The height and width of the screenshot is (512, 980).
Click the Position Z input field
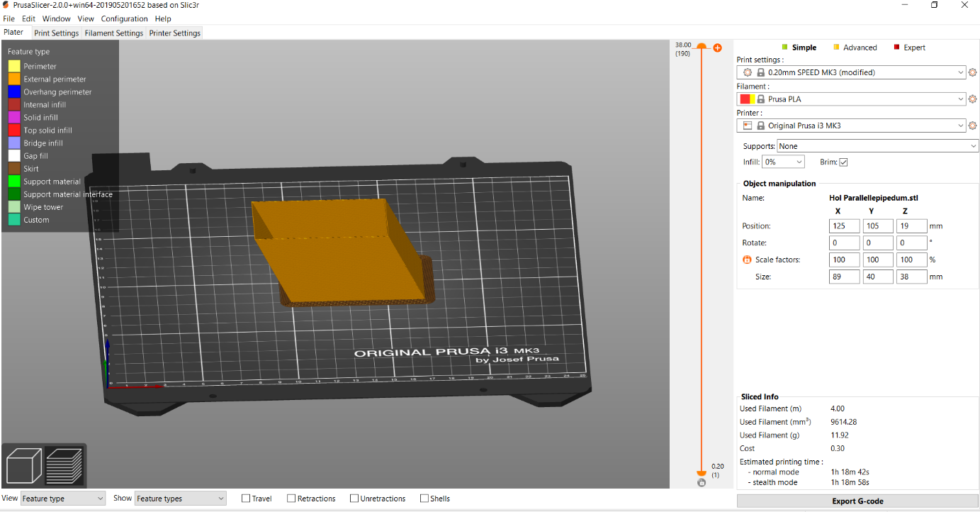tap(912, 226)
